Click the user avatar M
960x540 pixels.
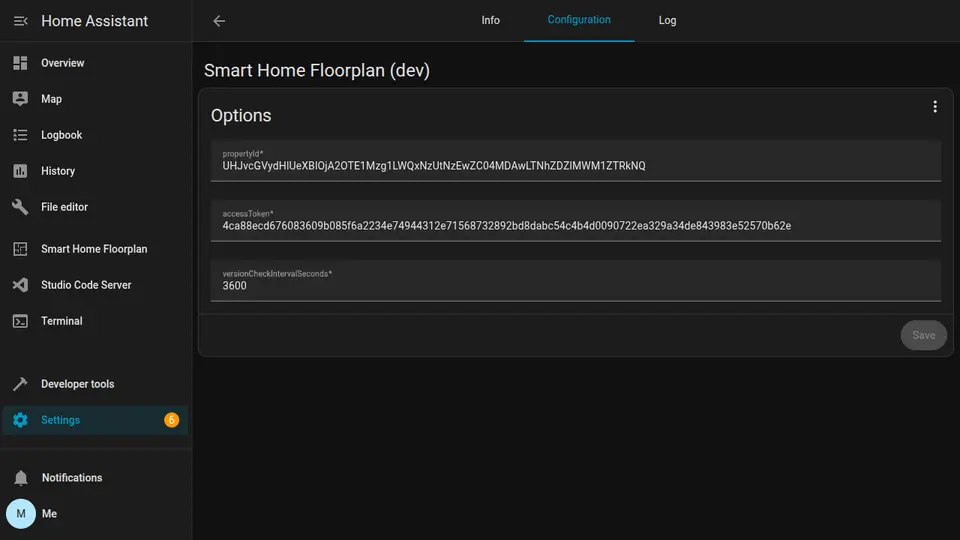click(21, 514)
